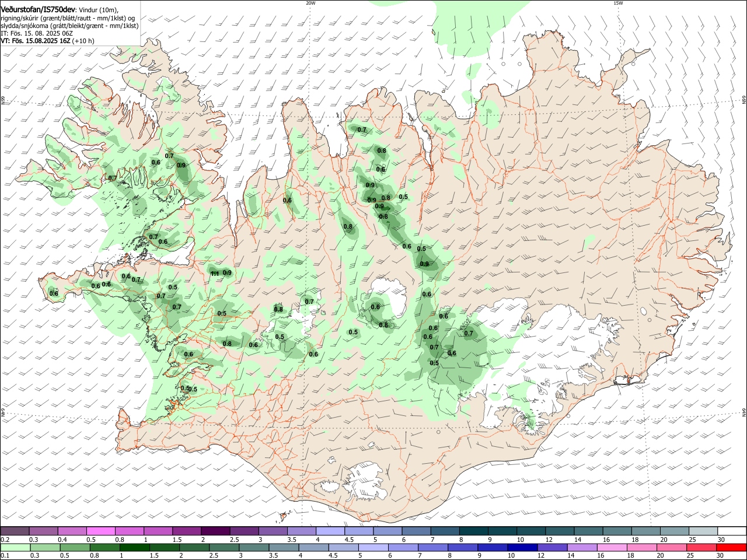Pick the deep blue swatch at 10 in bottom legend
This screenshot has width=747, height=560.
(522, 548)
